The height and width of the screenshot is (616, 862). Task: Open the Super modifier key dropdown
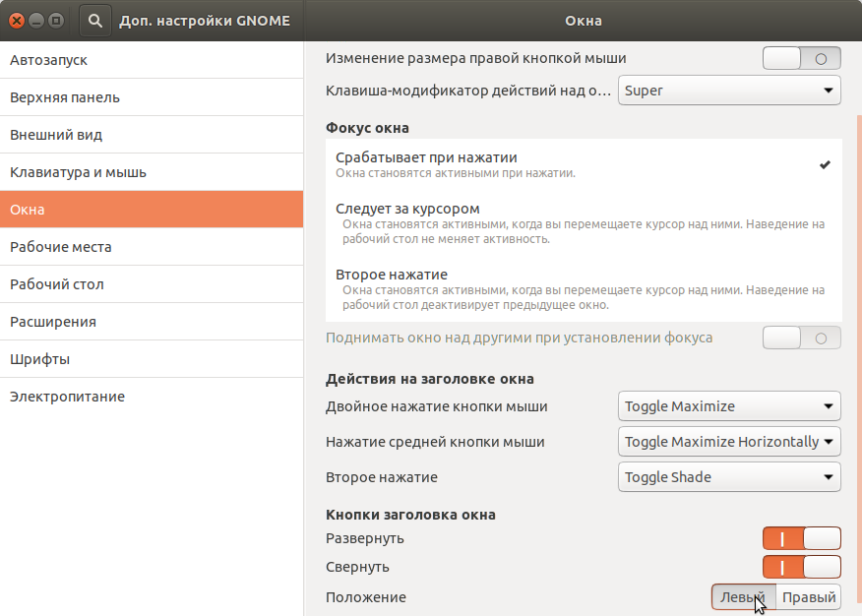coord(729,91)
